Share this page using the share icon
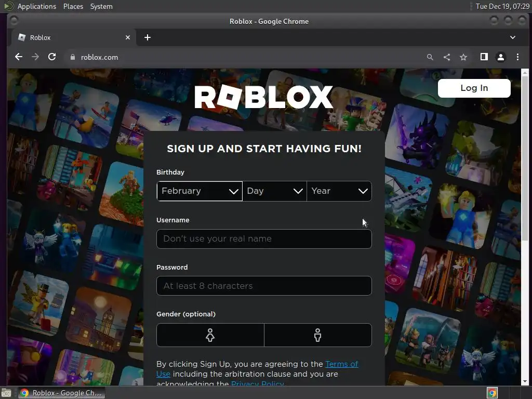This screenshot has height=399, width=532. pyautogui.click(x=447, y=57)
